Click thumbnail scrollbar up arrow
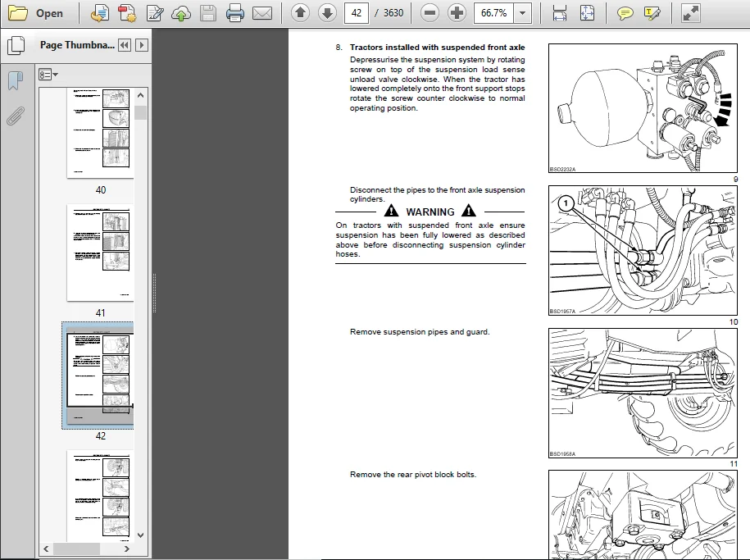 tap(141, 95)
